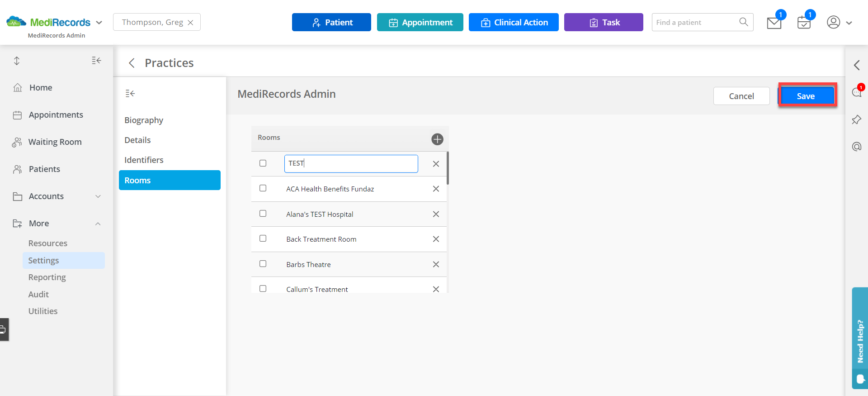This screenshot has height=396, width=868.
Task: Open the mentions @ icon
Action: pyautogui.click(x=857, y=147)
